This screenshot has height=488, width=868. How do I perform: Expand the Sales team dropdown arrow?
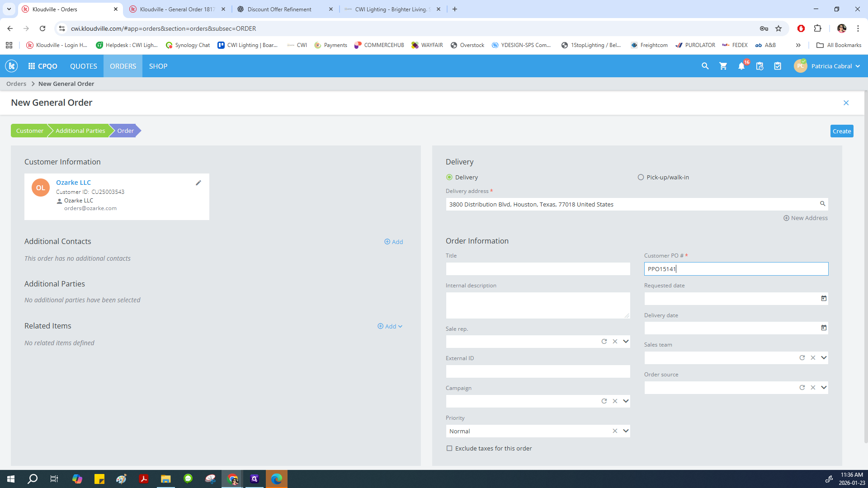(x=824, y=358)
